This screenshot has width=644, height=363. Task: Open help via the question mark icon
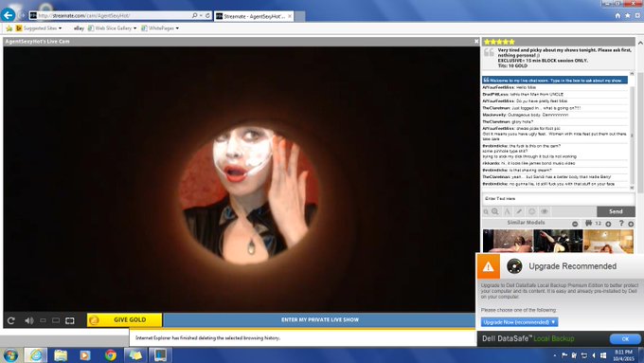[621, 224]
